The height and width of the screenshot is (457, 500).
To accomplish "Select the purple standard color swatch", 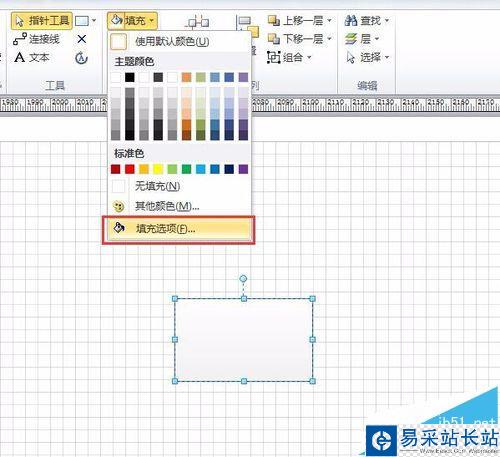I will coord(243,169).
